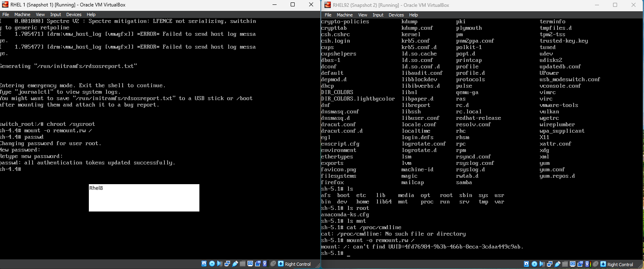Click optical disk icon in RHEL92 status bar
The height and width of the screenshot is (269, 644).
[534, 264]
